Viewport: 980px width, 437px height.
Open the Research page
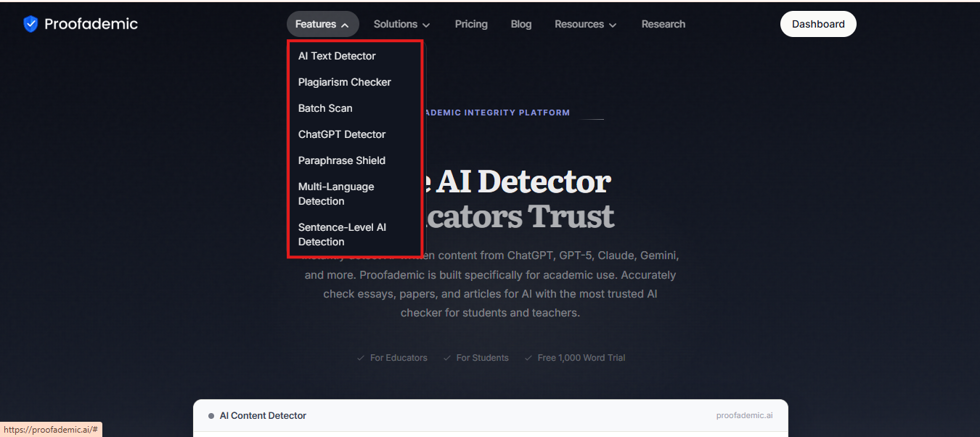pos(663,24)
